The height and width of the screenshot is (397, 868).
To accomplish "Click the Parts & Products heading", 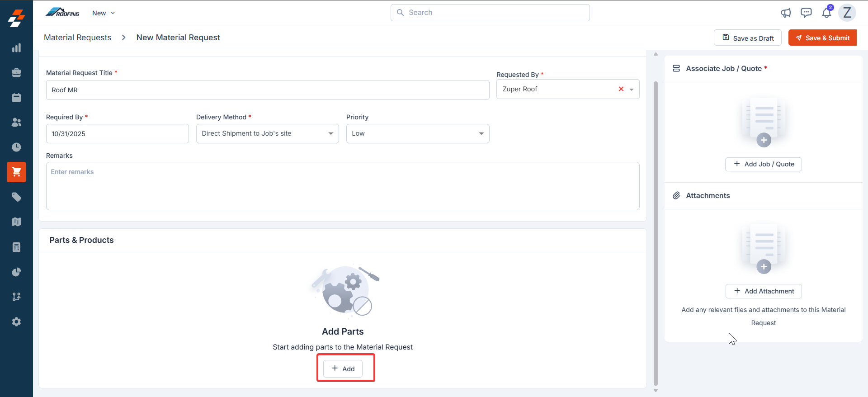I will tap(81, 240).
